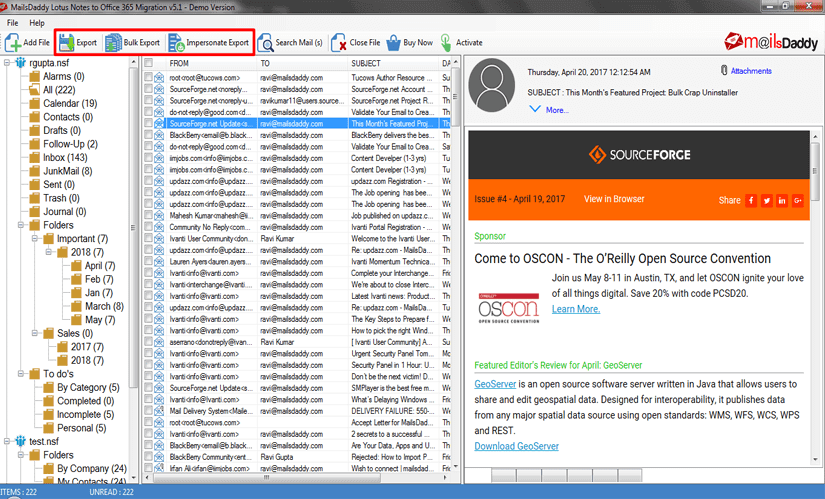Click the Twitter share icon
Viewport: 825px width, 499px height.
point(767,201)
